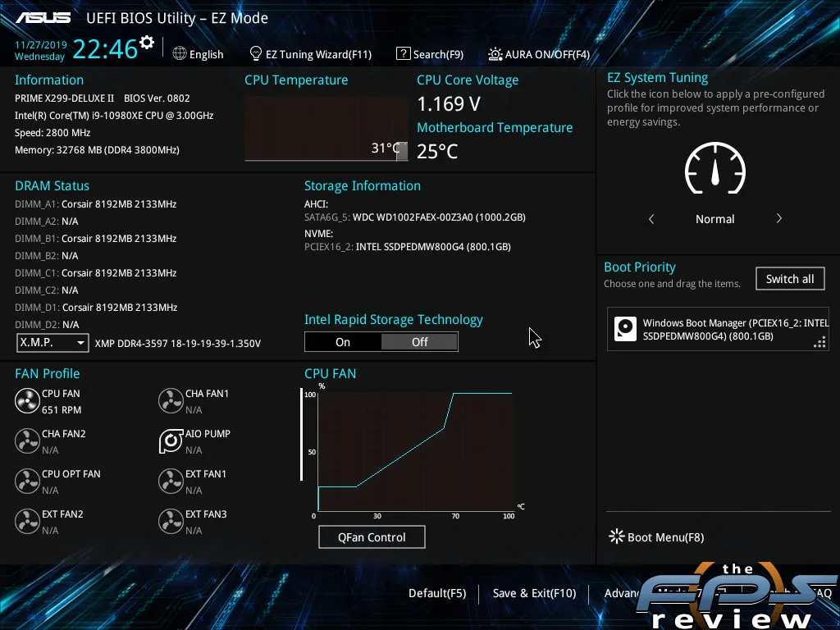Click the Memory: 32768 MB info line
840x630 pixels.
tap(97, 150)
